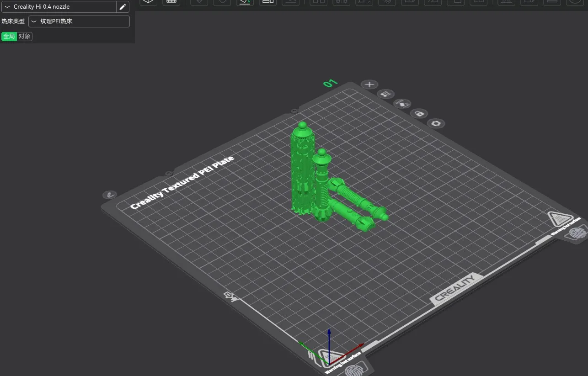The height and width of the screenshot is (376, 588).
Task: Click the green-arrow icon in top toolbar
Action: tap(245, 2)
